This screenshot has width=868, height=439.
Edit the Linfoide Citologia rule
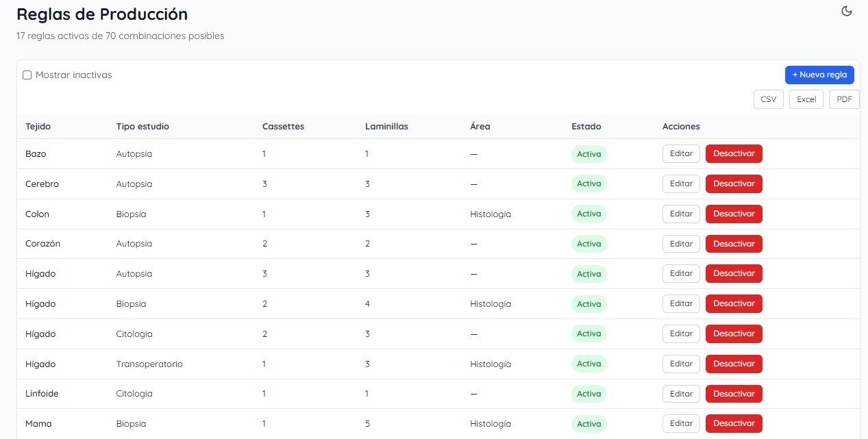click(x=681, y=394)
